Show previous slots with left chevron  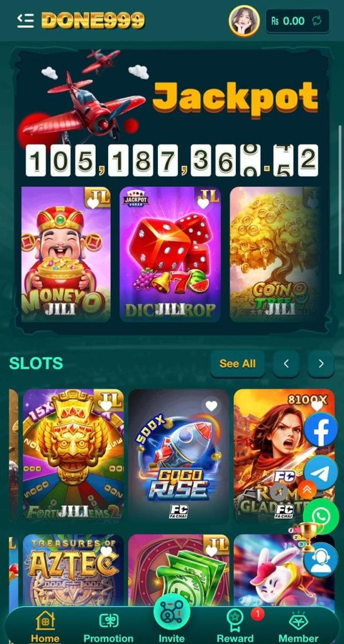[286, 364]
